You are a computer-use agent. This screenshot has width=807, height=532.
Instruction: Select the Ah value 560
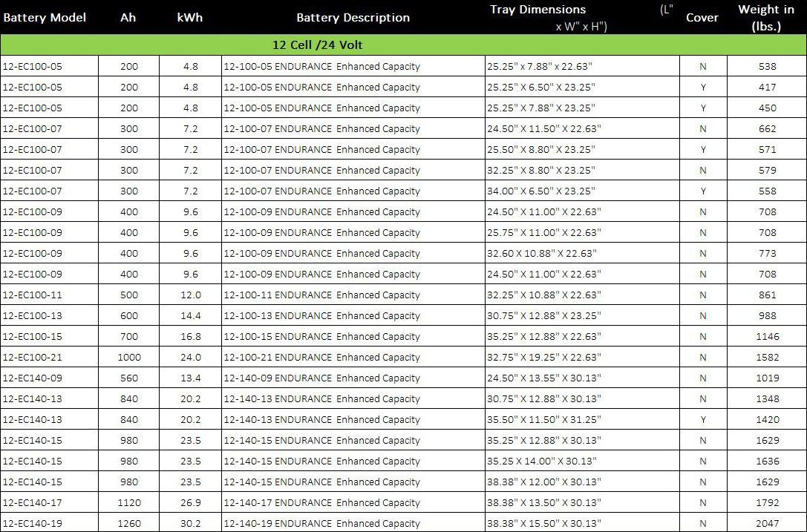coord(128,378)
